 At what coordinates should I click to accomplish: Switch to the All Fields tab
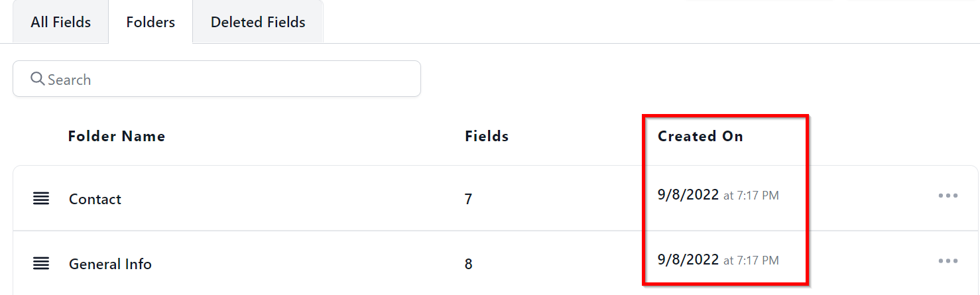pyautogui.click(x=60, y=22)
